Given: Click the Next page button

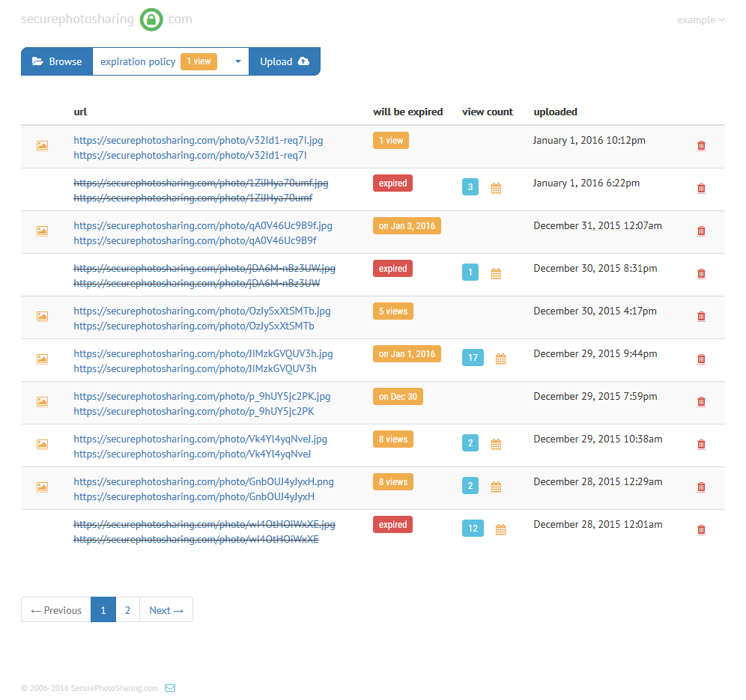Looking at the screenshot, I should (166, 610).
